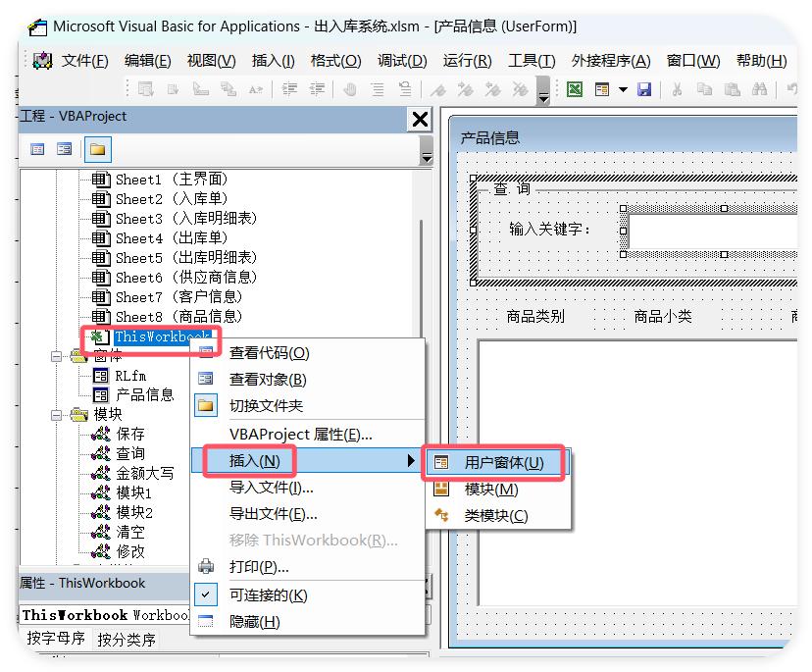
Task: Open ThisWorkbook object combo in Properties panel
Action: click(x=225, y=615)
